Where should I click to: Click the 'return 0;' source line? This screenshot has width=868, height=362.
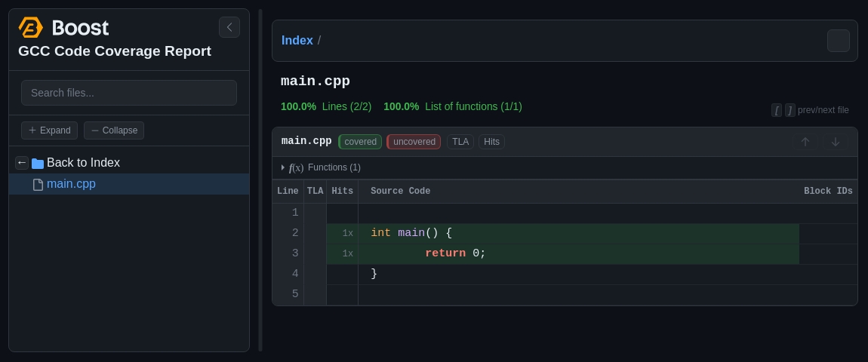[x=456, y=253]
